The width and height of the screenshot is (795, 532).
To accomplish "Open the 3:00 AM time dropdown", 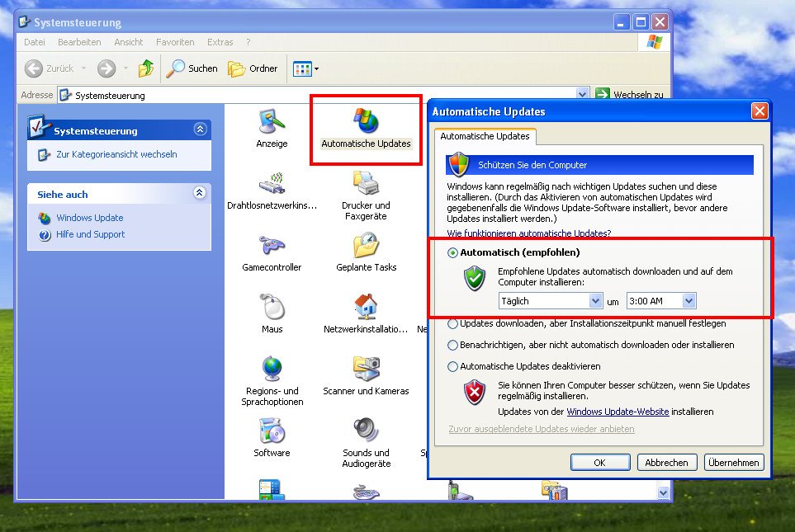I will tap(660, 300).
